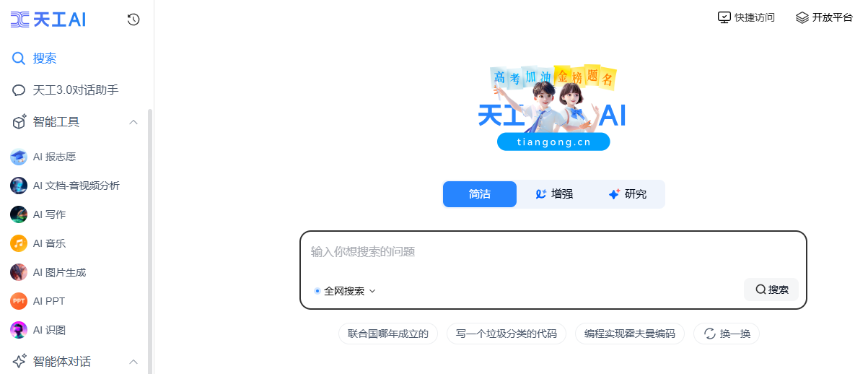Collapse the 智能工具 section chevron
This screenshot has width=868, height=374.
click(133, 122)
